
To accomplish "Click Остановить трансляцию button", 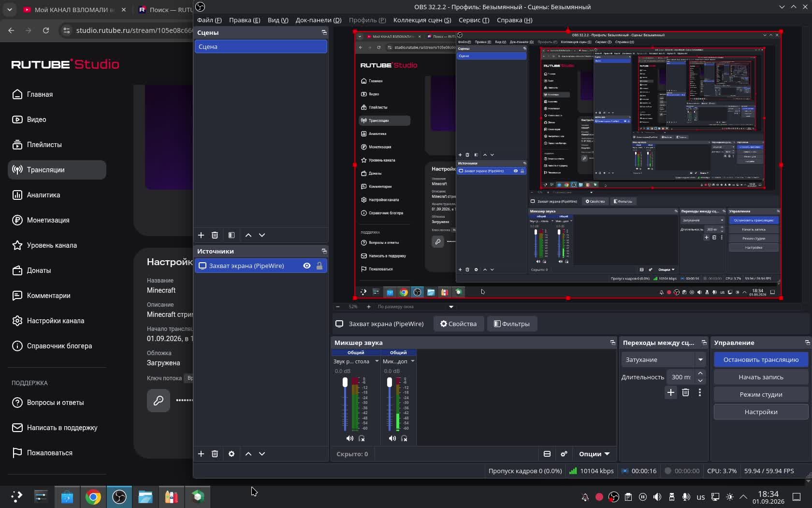I will pyautogui.click(x=761, y=359).
